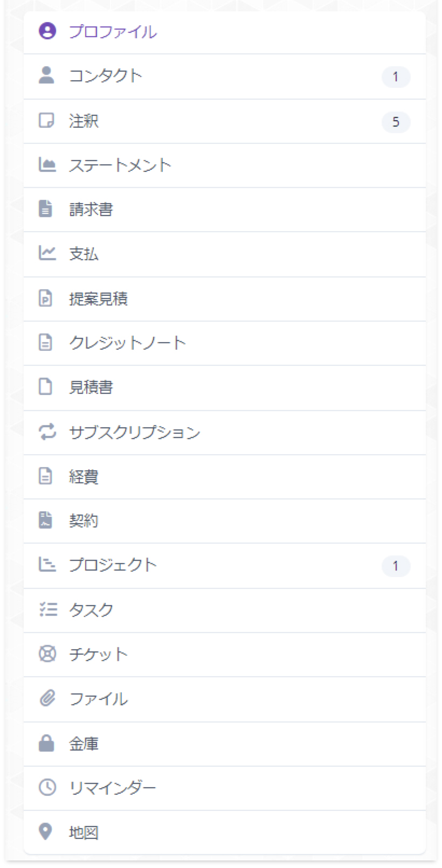Click the ファイル paperclip icon
Screen dimensions: 442x868
47,698
